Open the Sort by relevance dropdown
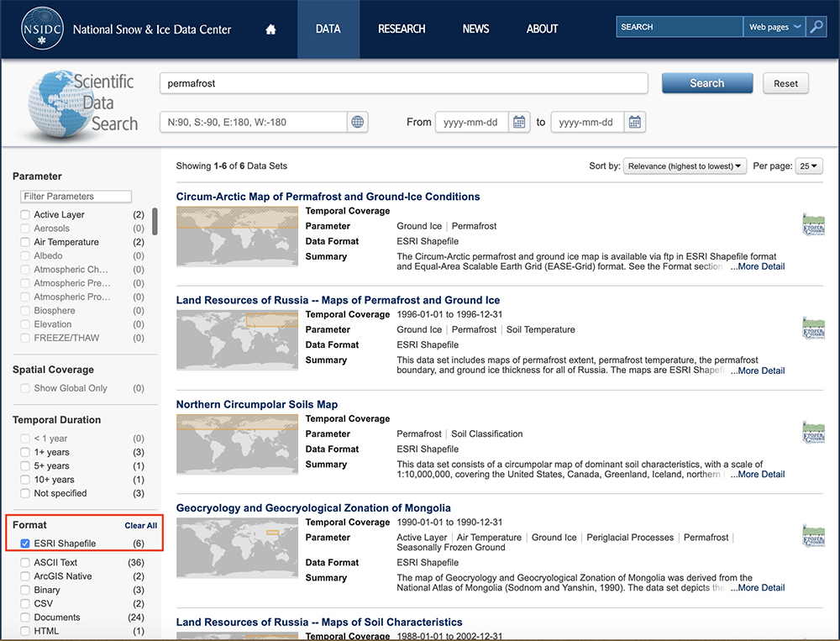840x641 pixels. coord(685,166)
